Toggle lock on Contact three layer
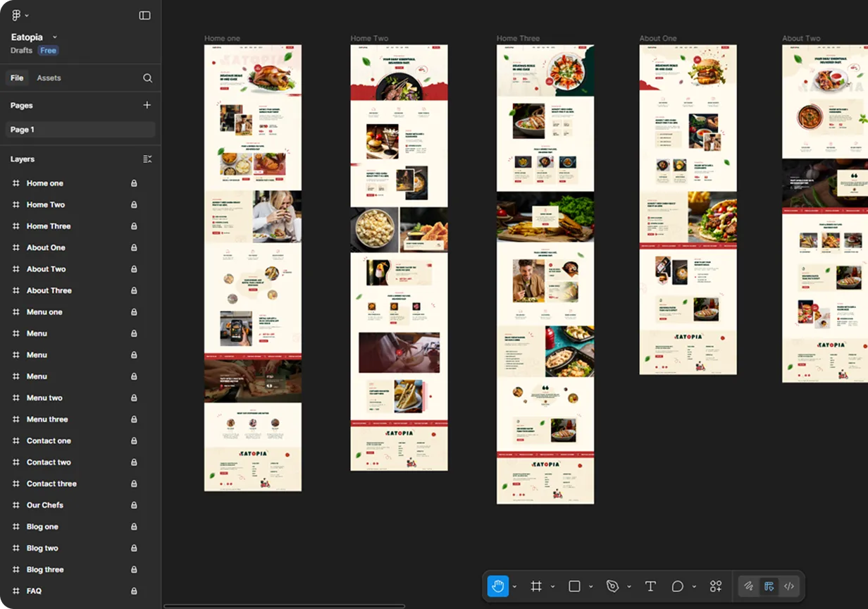 click(134, 484)
